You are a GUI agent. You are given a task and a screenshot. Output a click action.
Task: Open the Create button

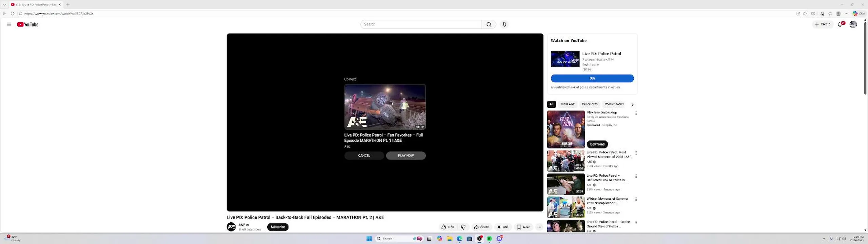(x=823, y=24)
